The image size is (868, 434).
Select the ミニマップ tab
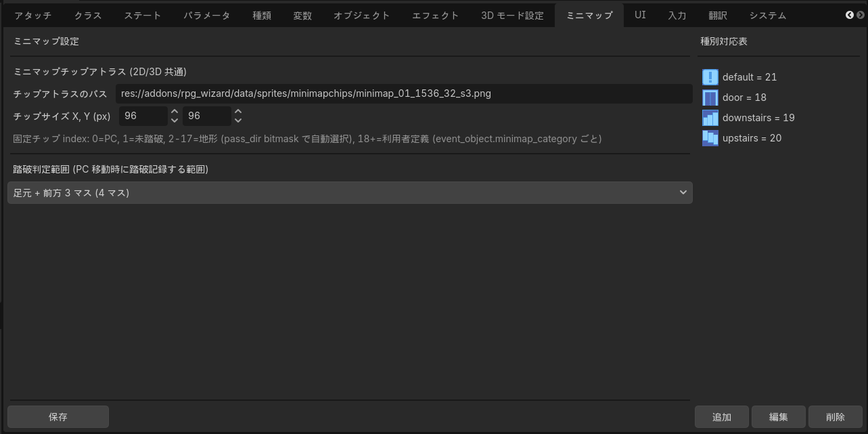point(589,16)
